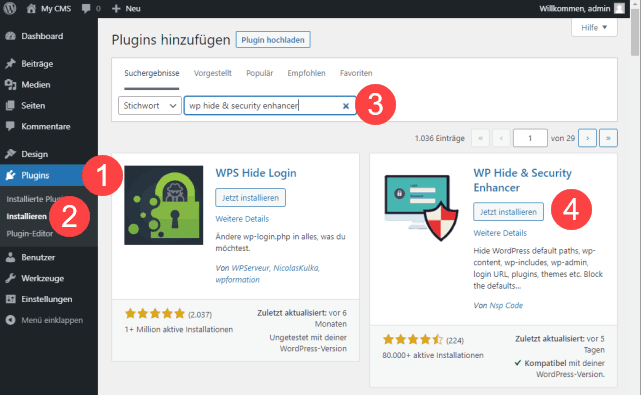This screenshot has width=641, height=395.
Task: Visit author NicolasKulka link
Action: coord(296,268)
